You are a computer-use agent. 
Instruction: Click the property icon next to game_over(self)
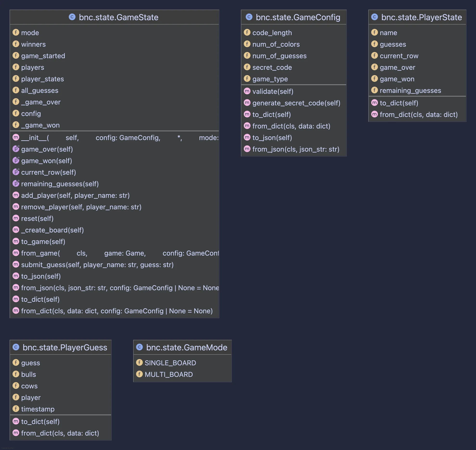pyautogui.click(x=16, y=149)
